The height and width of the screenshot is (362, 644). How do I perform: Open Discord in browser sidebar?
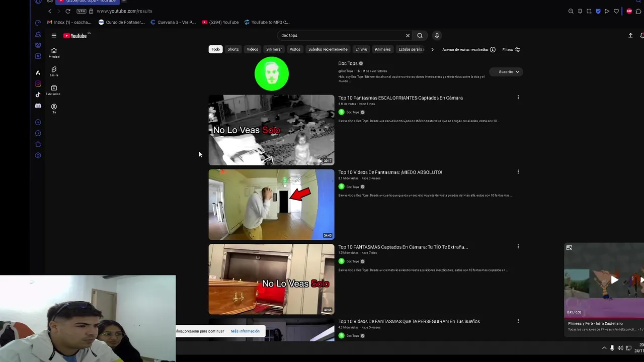38,106
